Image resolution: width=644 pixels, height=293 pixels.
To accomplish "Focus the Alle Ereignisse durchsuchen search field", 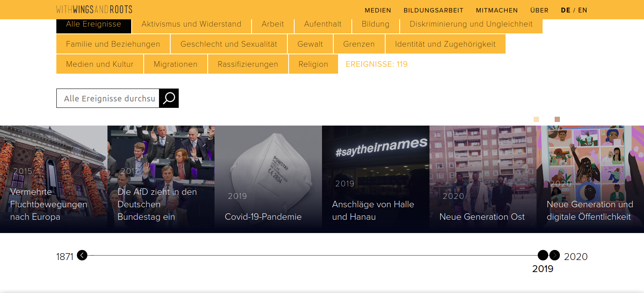I will point(108,98).
